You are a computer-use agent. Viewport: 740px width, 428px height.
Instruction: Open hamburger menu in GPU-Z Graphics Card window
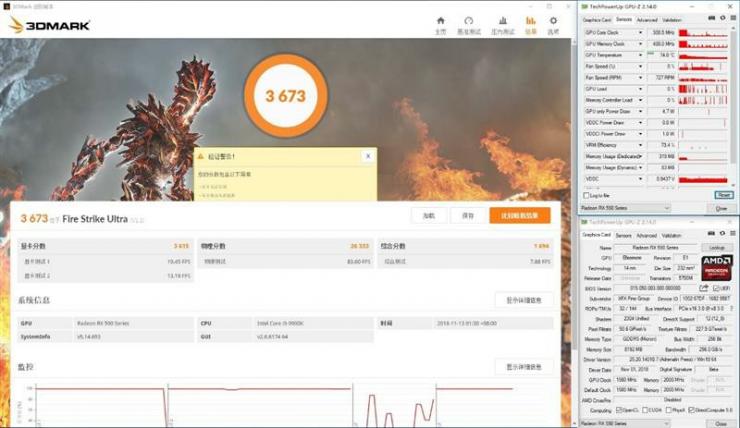(733, 234)
